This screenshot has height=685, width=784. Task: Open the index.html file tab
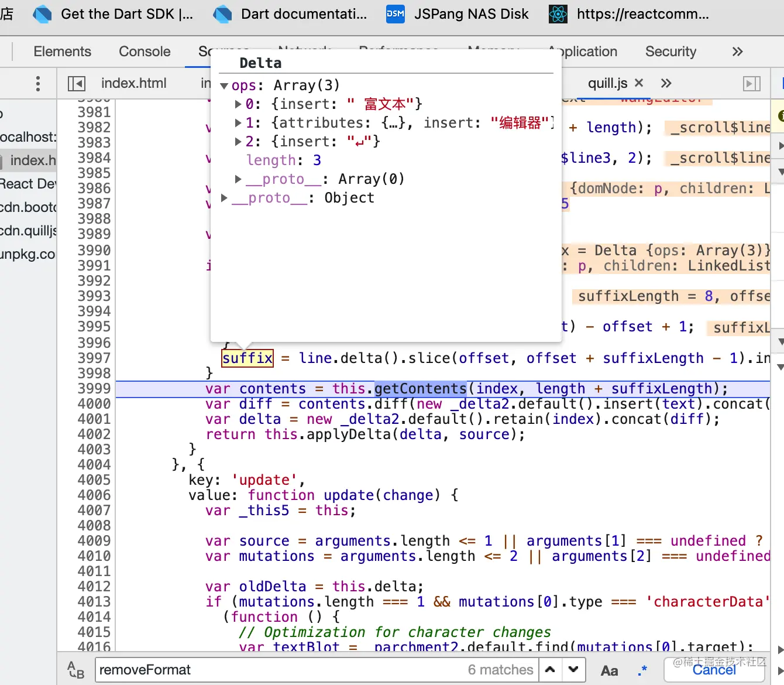click(x=133, y=83)
